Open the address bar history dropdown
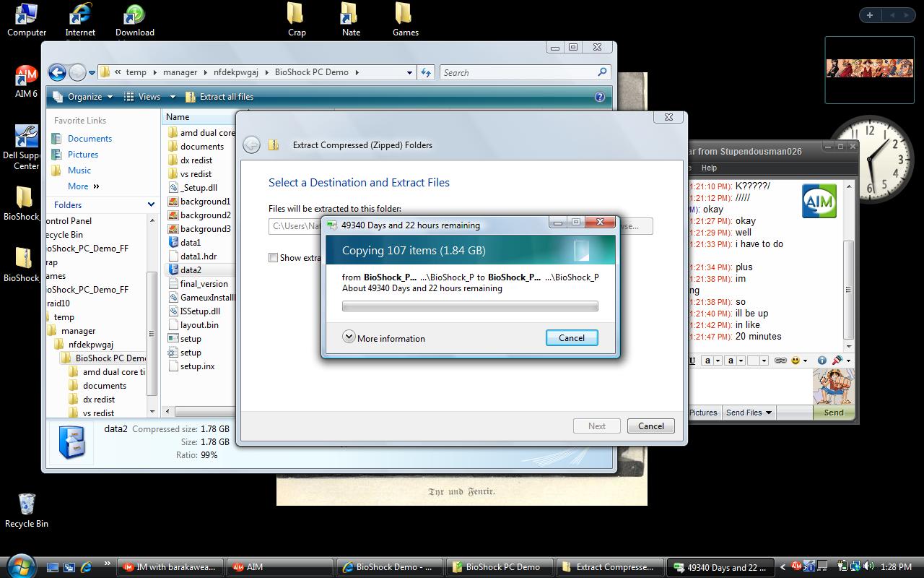This screenshot has height=578, width=924. tap(409, 72)
